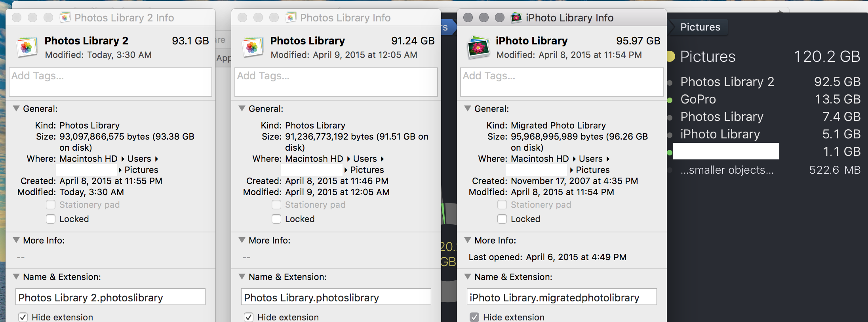Uncheck Hide extension in Photos Library 2 Info
868x322 pixels.
pos(23,317)
